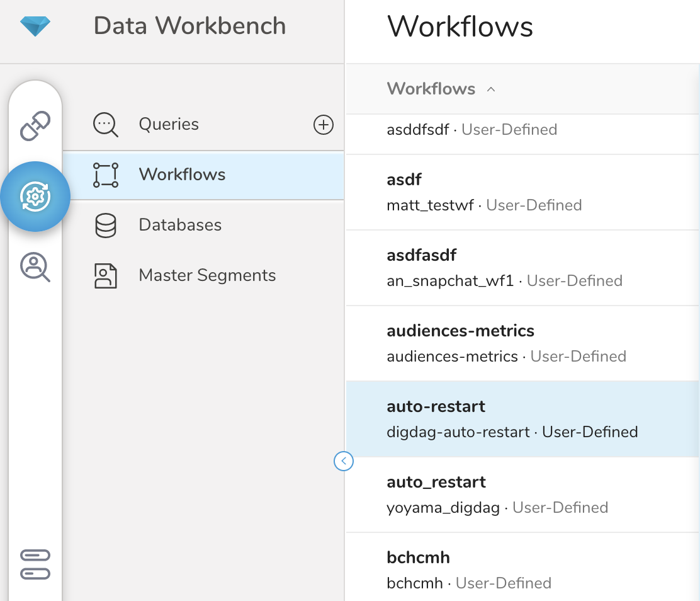Click the Master Segments profile icon
Screen dimensions: 700x601
[x=105, y=276]
